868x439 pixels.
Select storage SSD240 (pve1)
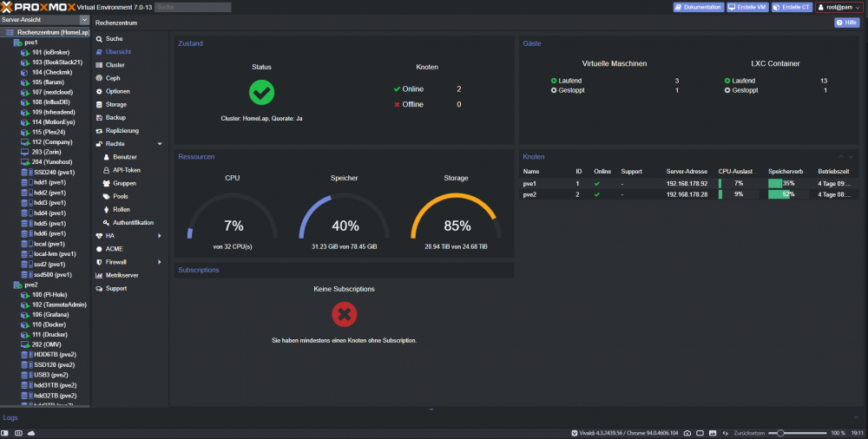click(x=54, y=172)
